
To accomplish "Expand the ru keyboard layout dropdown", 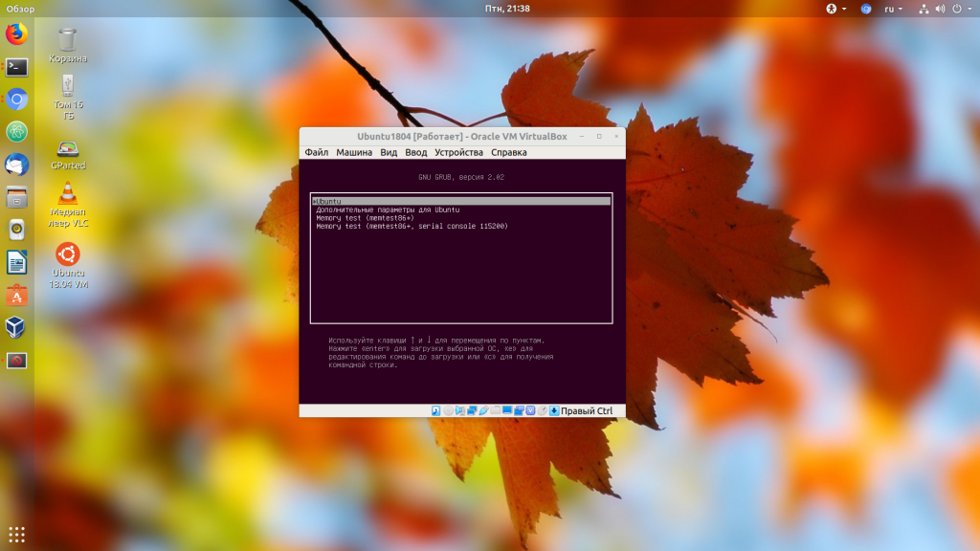I will (893, 9).
